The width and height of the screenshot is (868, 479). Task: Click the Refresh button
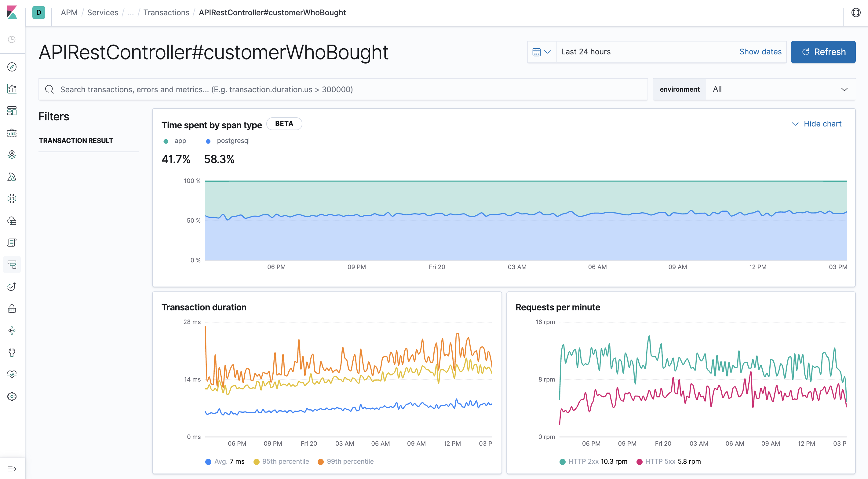823,52
